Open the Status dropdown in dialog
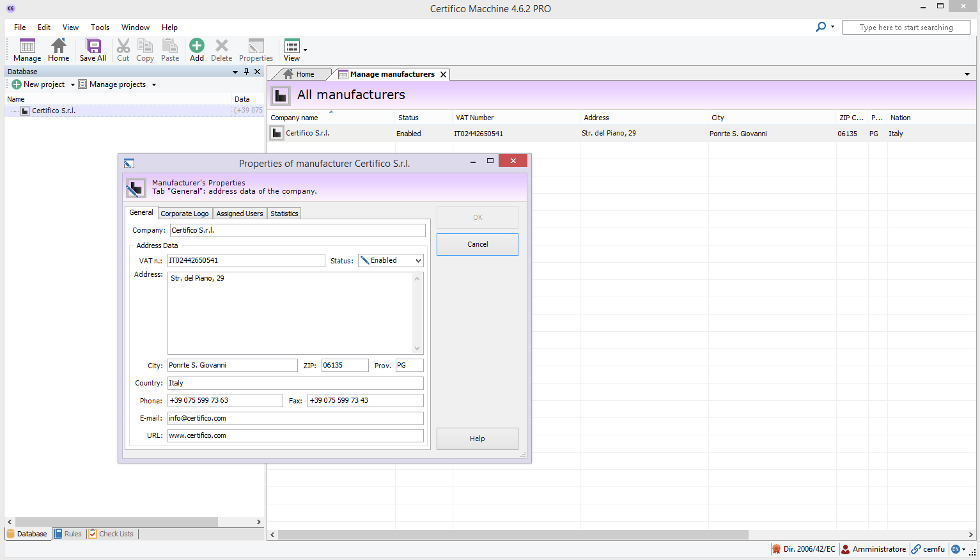 click(x=418, y=261)
